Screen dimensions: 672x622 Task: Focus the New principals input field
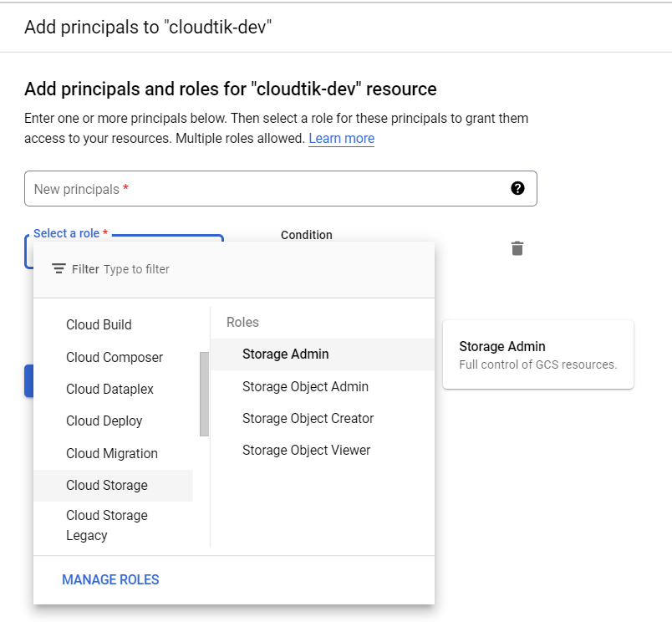[280, 189]
